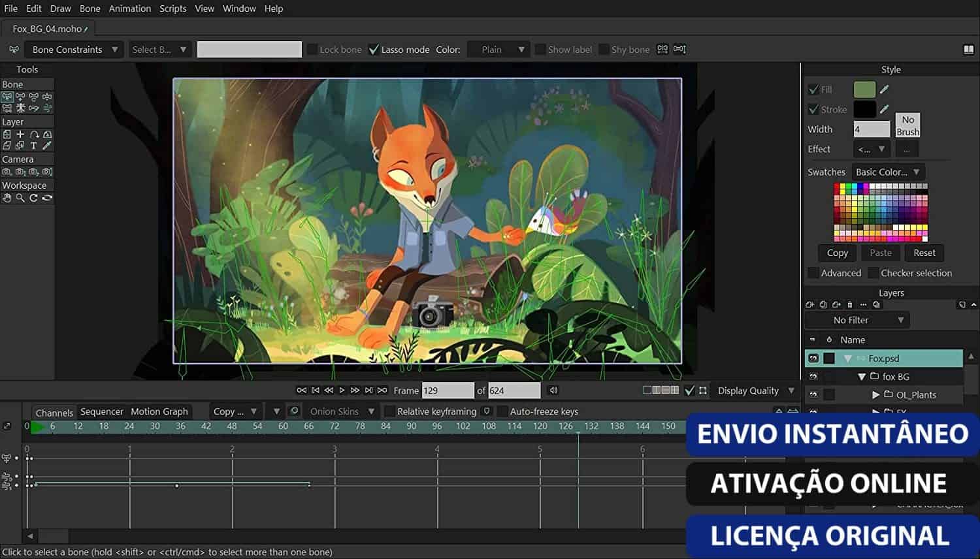Enable the Shy bone checkbox

pyautogui.click(x=604, y=50)
